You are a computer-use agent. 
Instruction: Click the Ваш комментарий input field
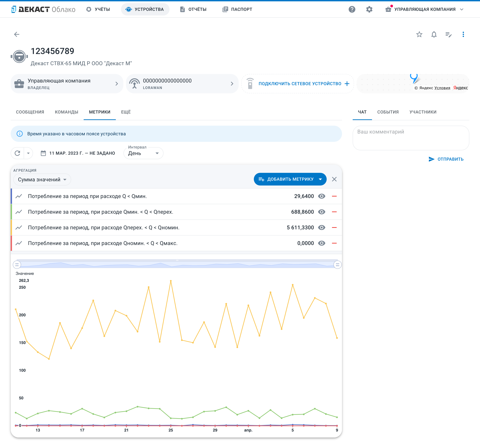click(411, 138)
